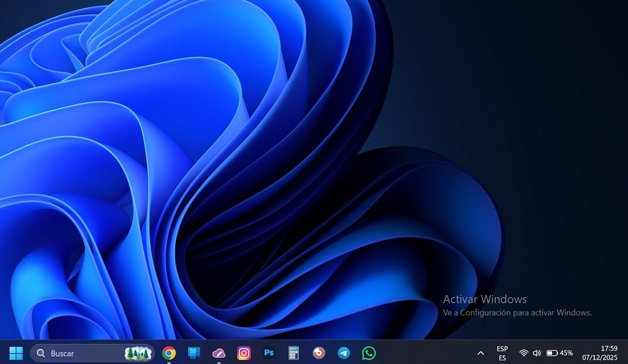Open the volume control

[x=536, y=353]
